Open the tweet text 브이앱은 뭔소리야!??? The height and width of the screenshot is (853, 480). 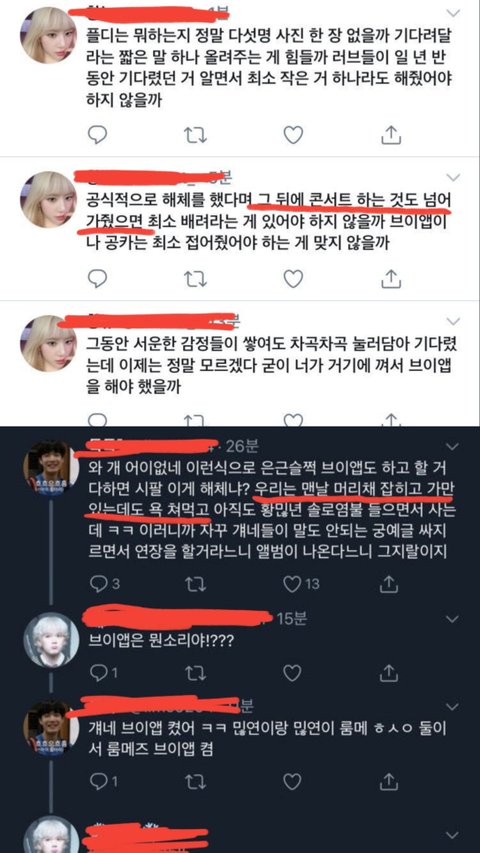161,641
